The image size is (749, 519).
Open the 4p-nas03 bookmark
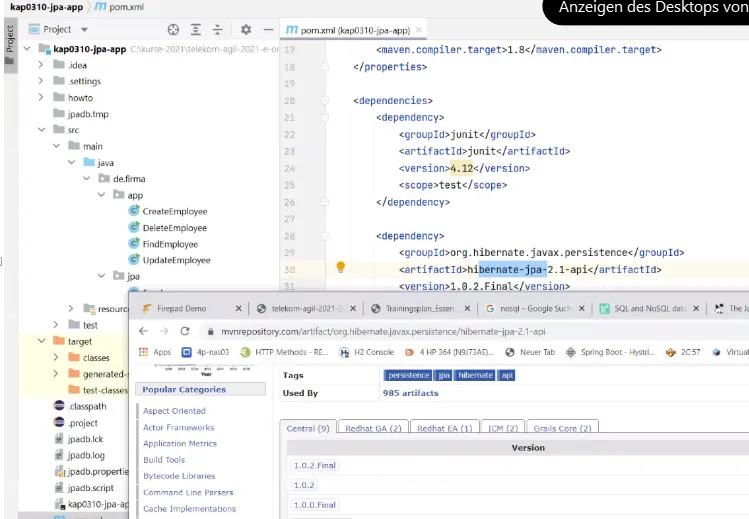(205, 352)
